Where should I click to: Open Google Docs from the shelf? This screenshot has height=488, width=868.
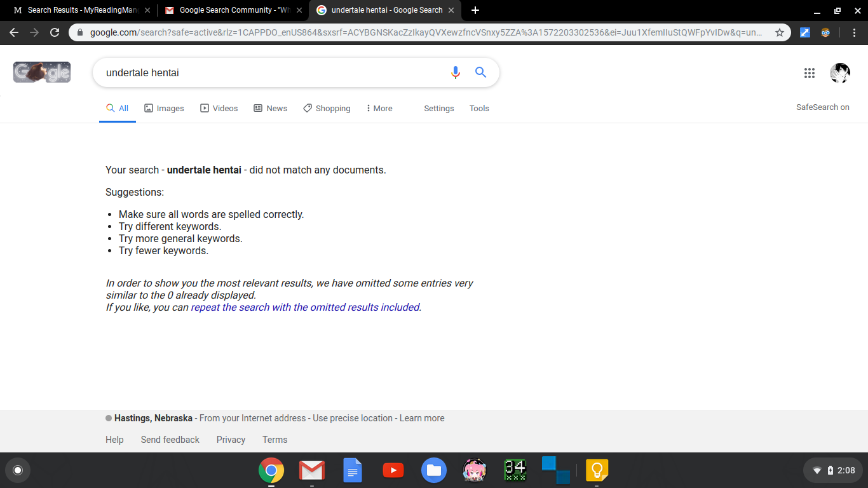click(353, 470)
